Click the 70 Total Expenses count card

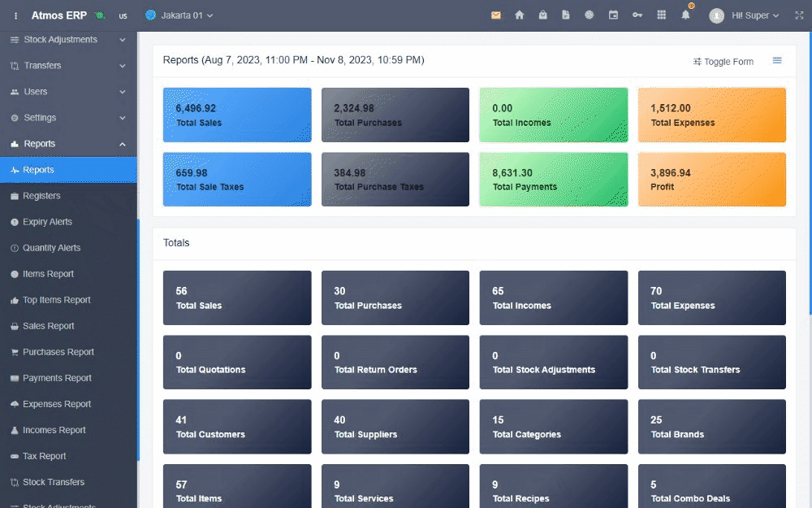click(x=712, y=297)
